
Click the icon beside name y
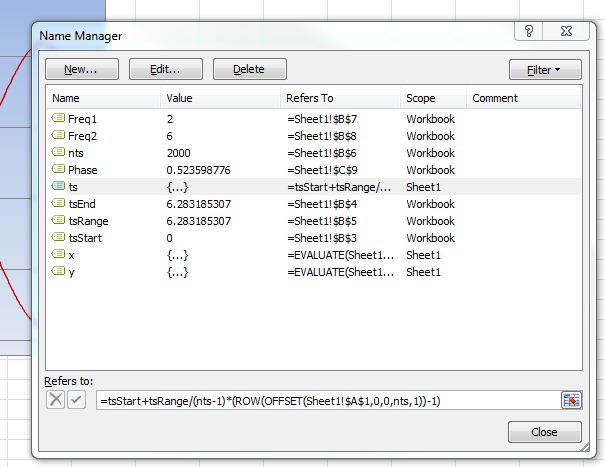(58, 272)
